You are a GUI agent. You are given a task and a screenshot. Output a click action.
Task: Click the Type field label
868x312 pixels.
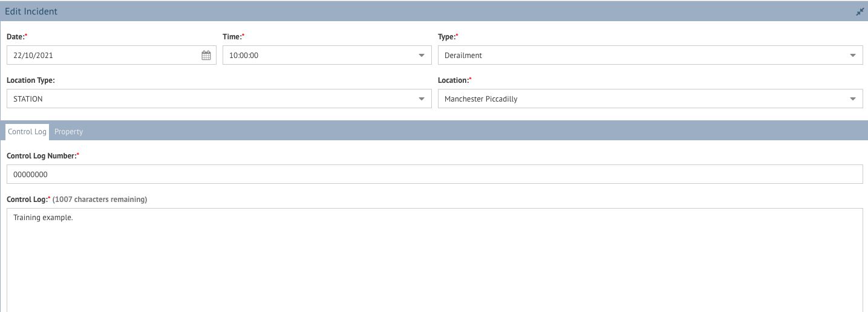(448, 37)
